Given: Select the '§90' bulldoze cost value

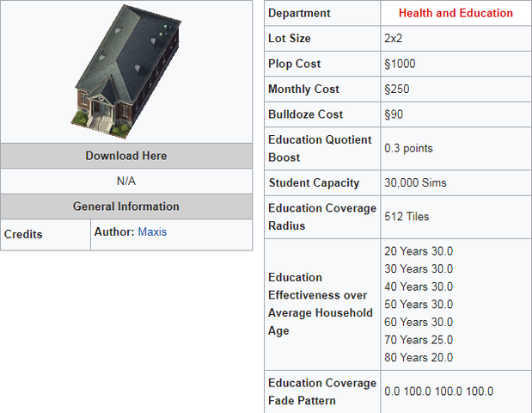Looking at the screenshot, I should 394,114.
